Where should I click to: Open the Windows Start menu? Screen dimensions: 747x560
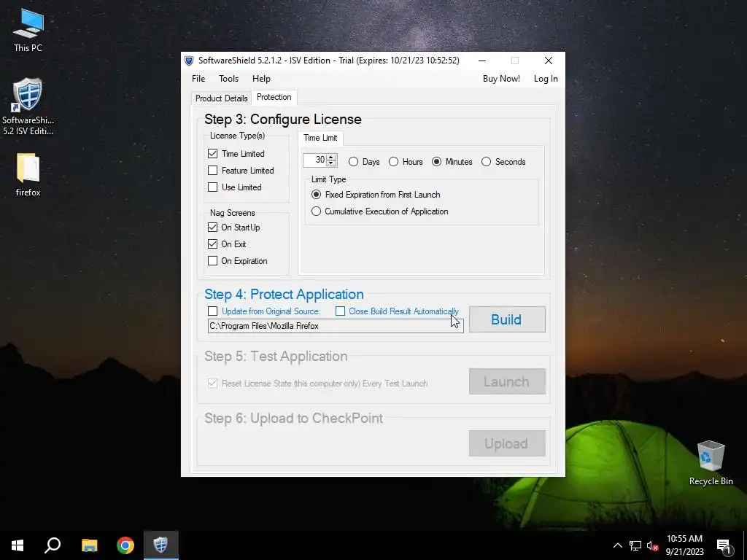[18, 545]
